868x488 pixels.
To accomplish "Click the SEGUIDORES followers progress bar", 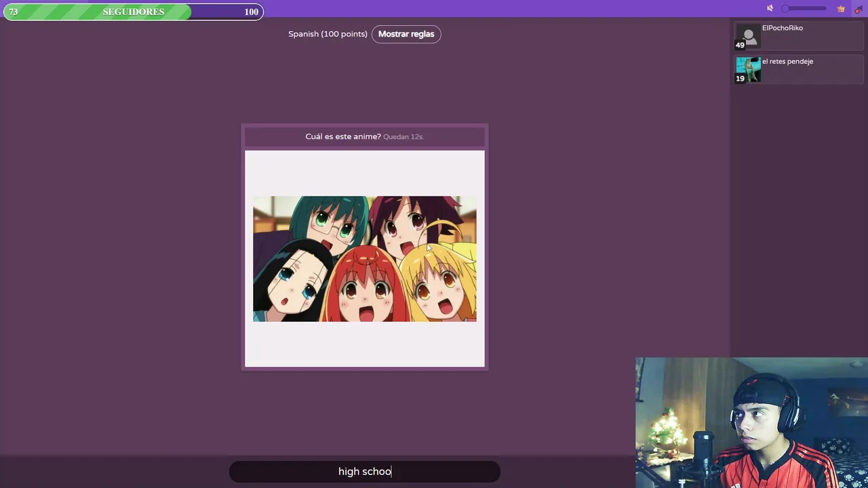I will point(134,12).
